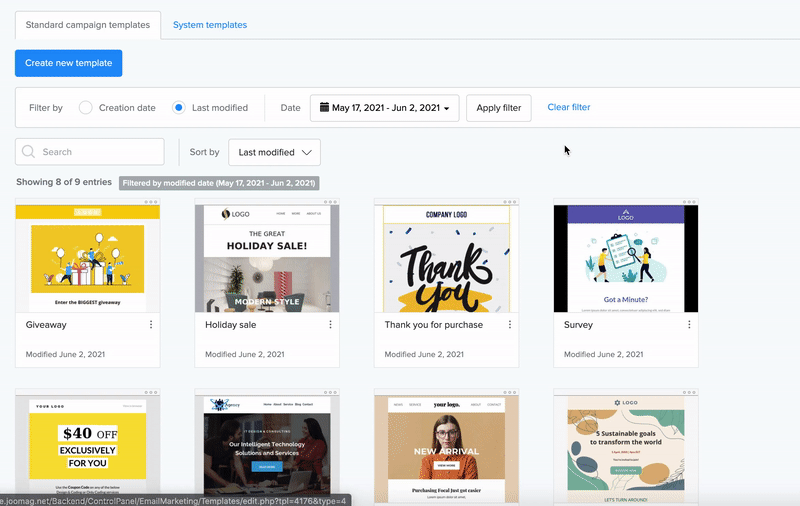Select the Last modified radio button
Viewport: 800px width, 506px height.
[179, 108]
